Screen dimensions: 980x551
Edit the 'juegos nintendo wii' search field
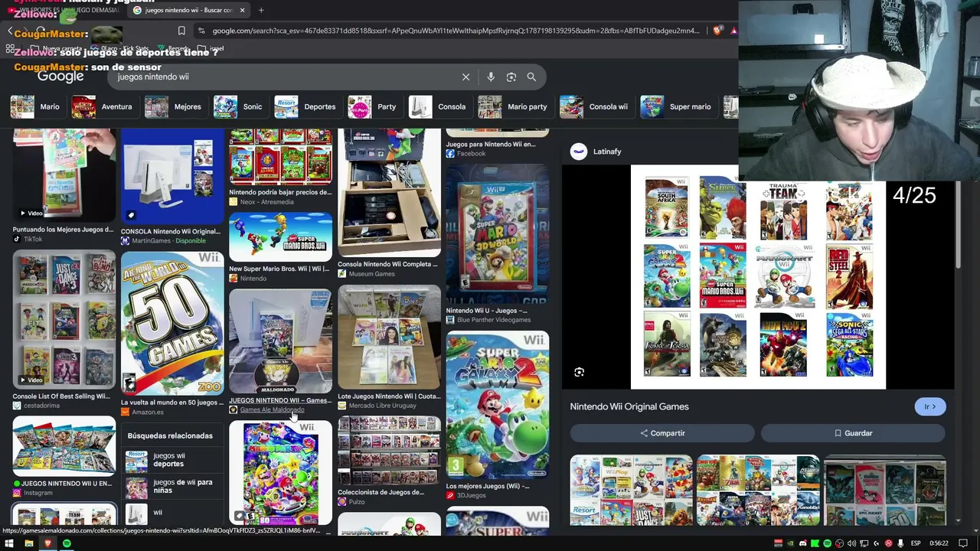coord(285,77)
